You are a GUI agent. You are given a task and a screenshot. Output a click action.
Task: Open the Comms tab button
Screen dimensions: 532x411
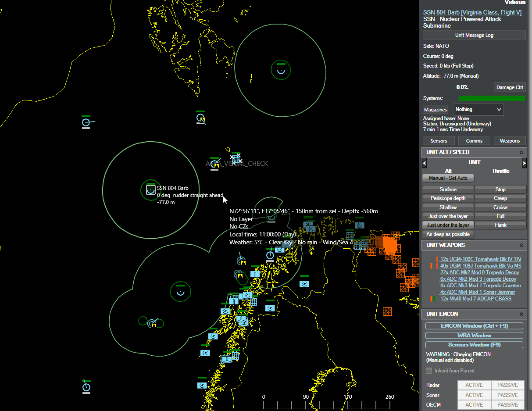point(474,141)
